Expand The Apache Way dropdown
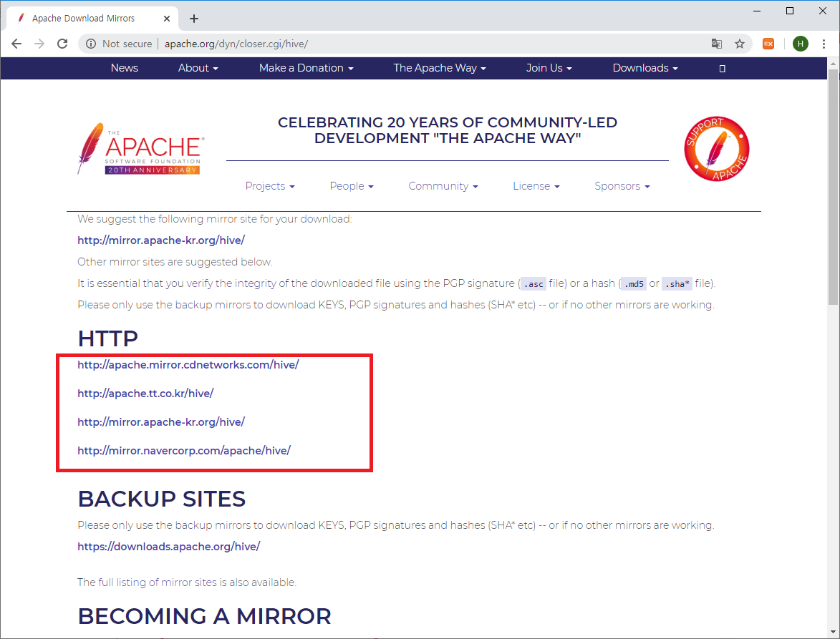Screen dimensions: 840x639 click(440, 68)
